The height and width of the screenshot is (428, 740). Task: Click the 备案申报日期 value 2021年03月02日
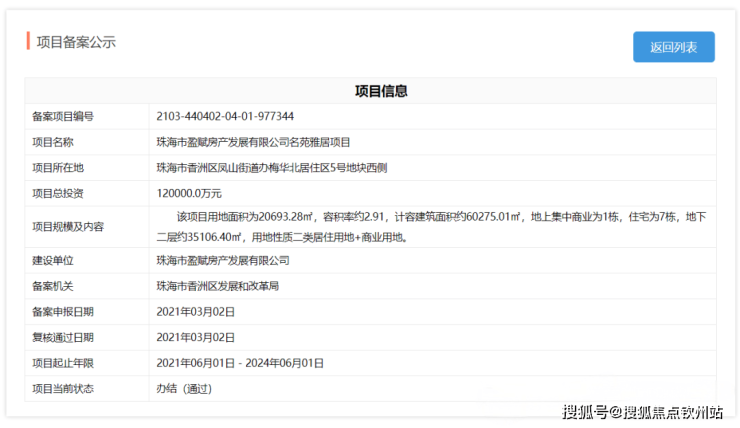tap(196, 311)
